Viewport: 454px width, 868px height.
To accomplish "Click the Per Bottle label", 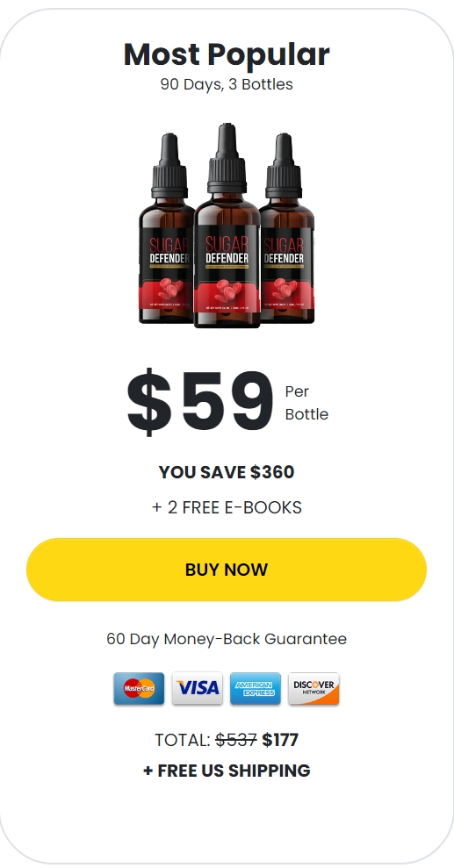I will coord(306,403).
